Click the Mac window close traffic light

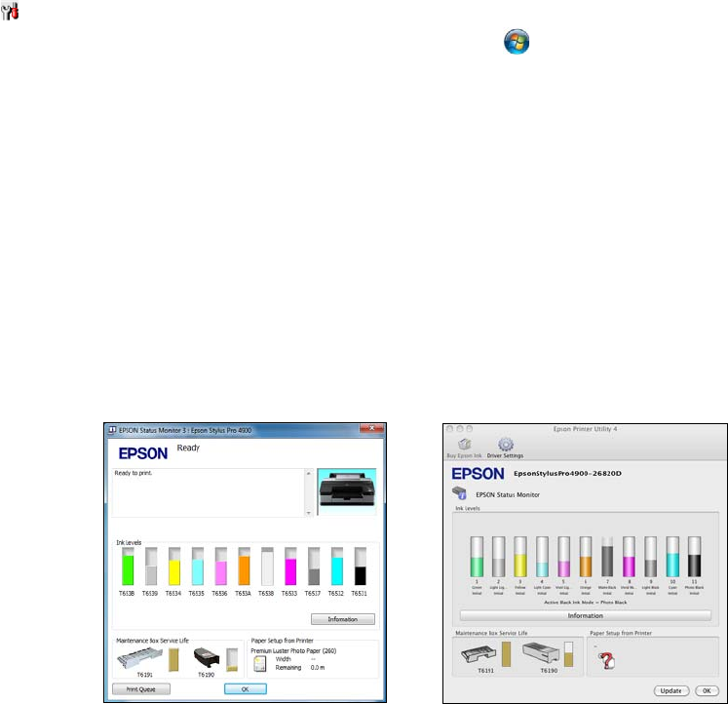(x=450, y=429)
